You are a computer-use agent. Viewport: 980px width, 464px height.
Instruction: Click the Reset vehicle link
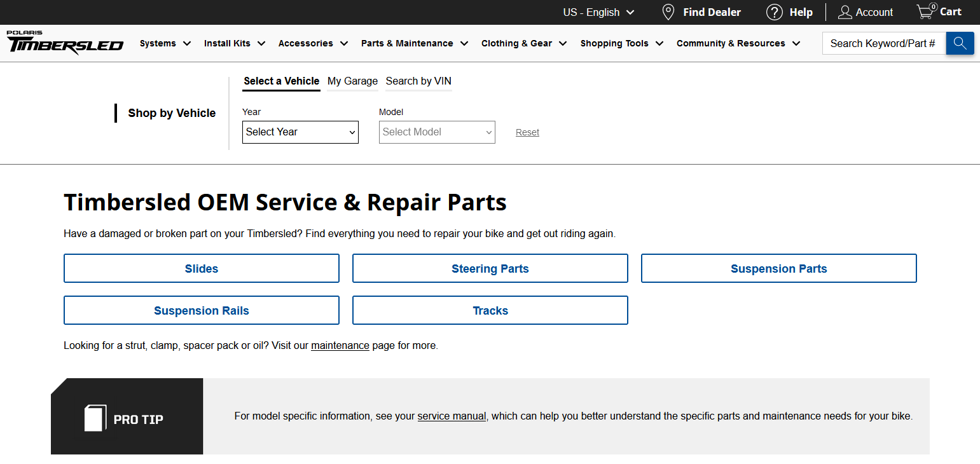(x=527, y=132)
